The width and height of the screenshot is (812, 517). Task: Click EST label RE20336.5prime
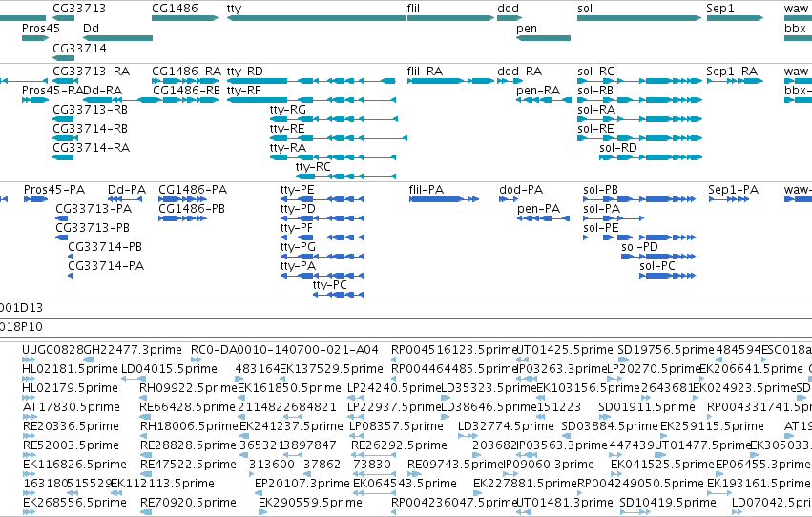point(71,426)
